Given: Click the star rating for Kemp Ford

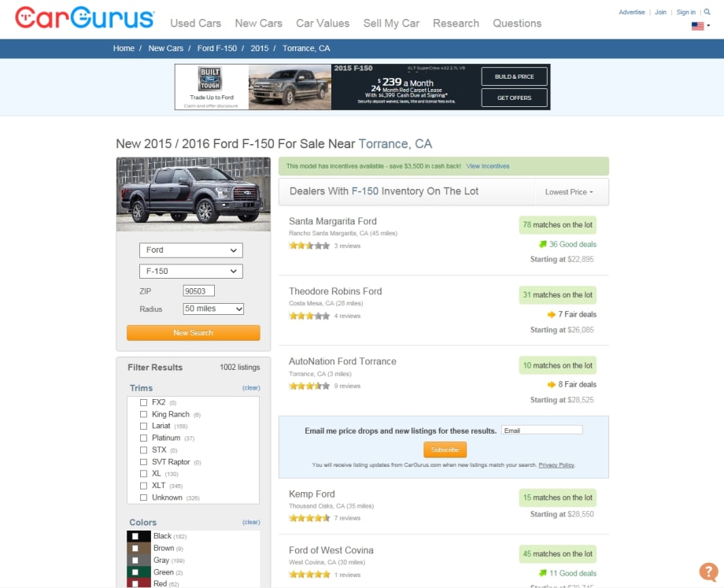Looking at the screenshot, I should tap(309, 518).
